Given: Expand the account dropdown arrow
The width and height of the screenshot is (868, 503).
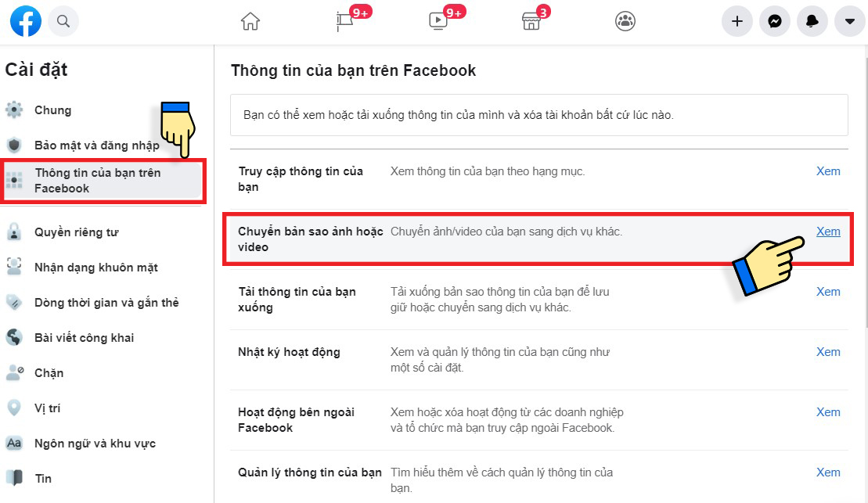Looking at the screenshot, I should pyautogui.click(x=850, y=21).
